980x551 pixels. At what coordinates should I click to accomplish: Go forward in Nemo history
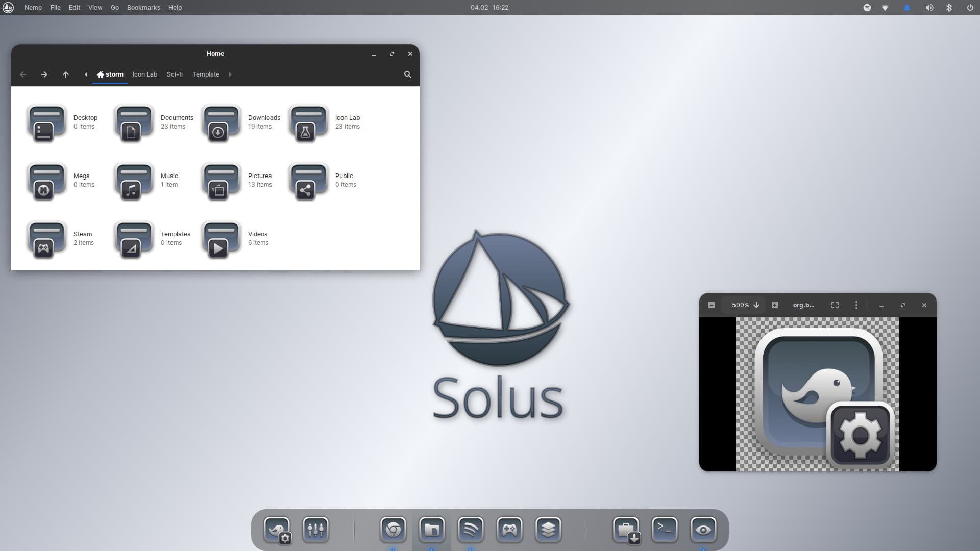44,74
